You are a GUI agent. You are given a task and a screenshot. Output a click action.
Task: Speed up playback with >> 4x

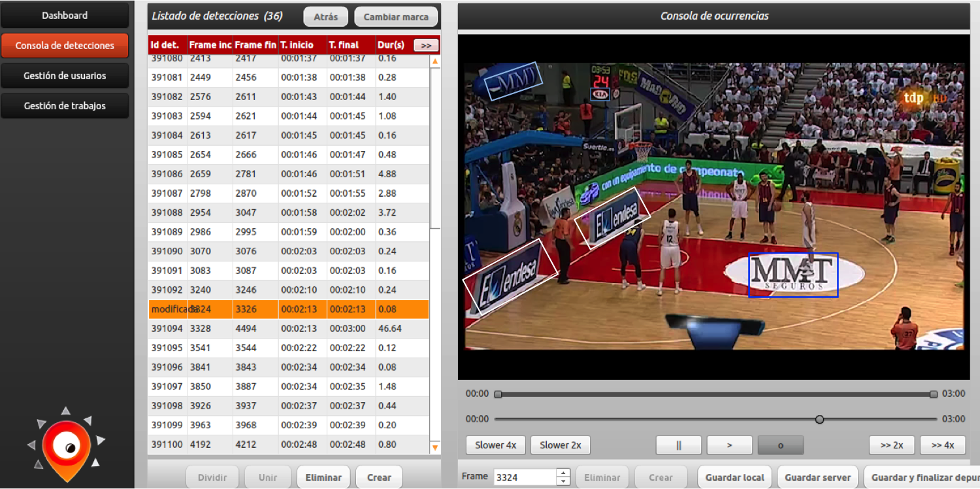943,445
